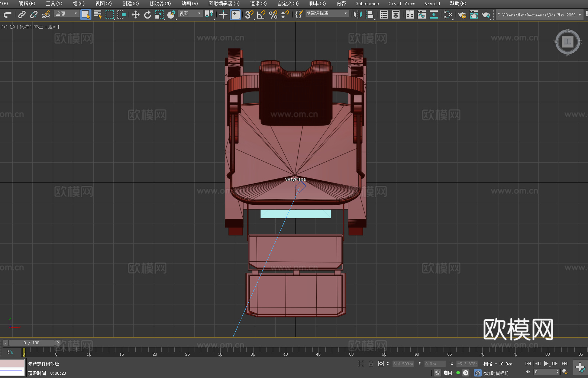Click viewport [+] general menu label
This screenshot has width=588, height=378.
coord(4,27)
